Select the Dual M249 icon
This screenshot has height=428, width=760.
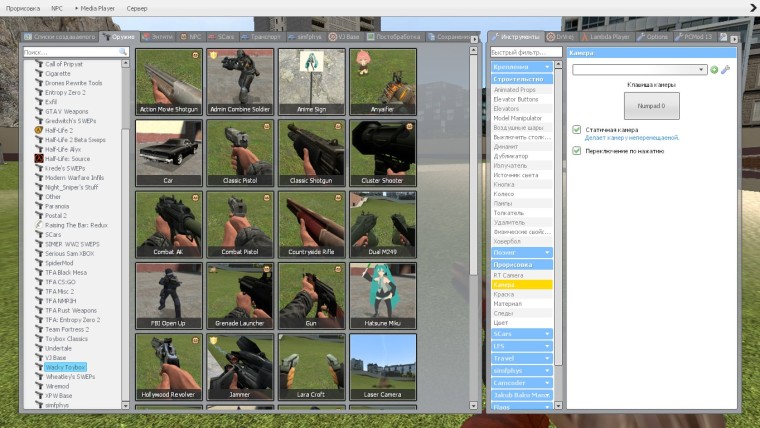coord(382,224)
